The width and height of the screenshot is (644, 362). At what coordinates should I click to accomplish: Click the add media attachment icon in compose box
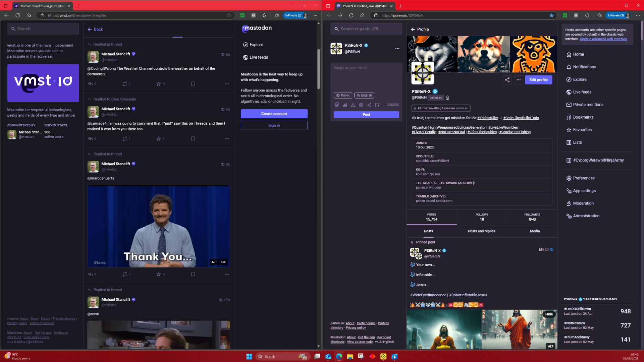tap(337, 105)
